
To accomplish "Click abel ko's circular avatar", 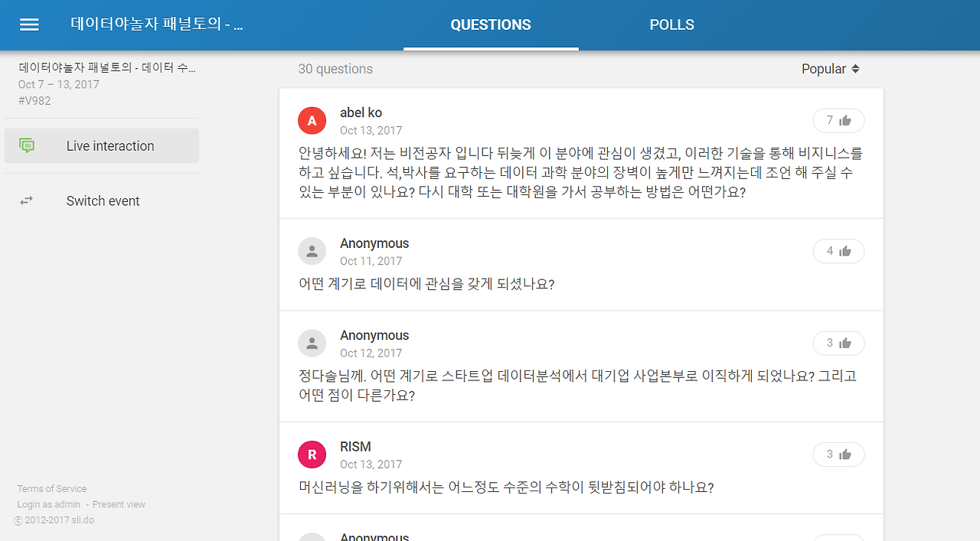I will coord(312,120).
